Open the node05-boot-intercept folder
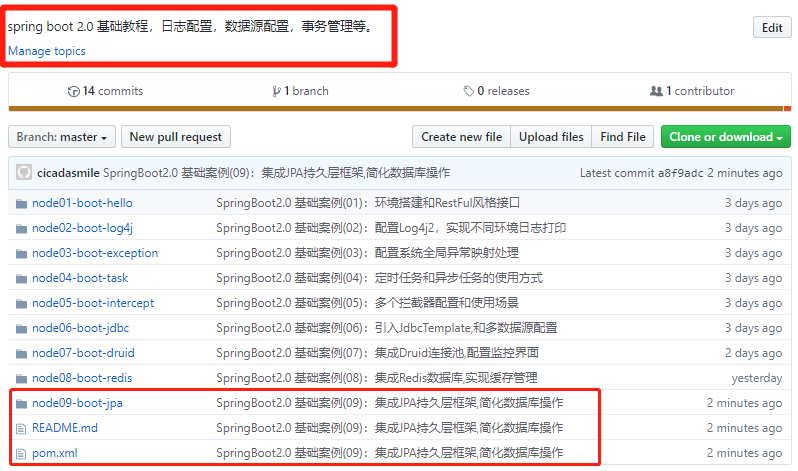This screenshot has height=471, width=798. coord(93,303)
